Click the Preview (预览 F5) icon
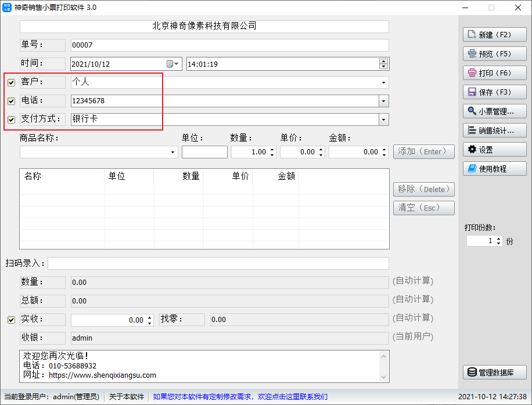 tap(472, 54)
